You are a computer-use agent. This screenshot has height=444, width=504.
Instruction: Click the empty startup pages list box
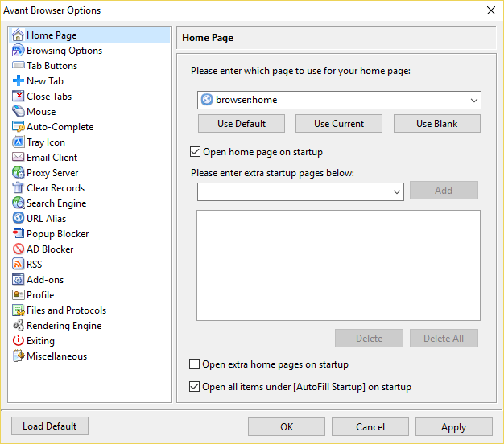tap(338, 265)
